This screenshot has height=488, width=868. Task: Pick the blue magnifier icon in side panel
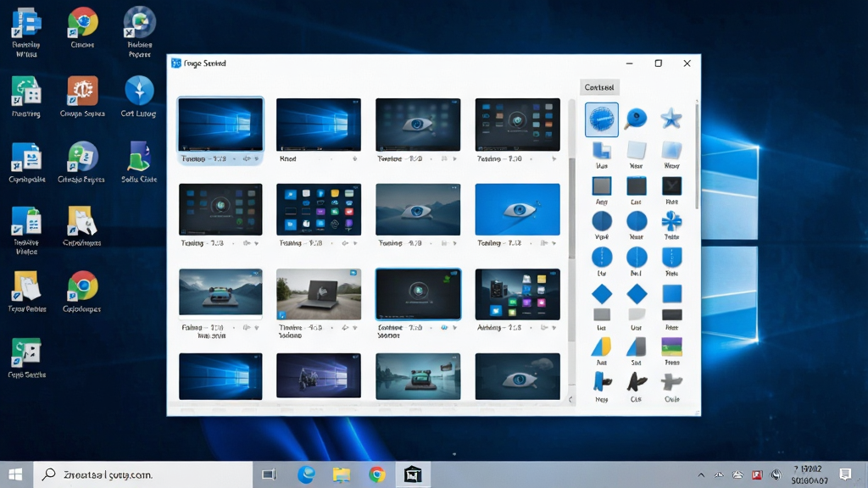tap(636, 119)
